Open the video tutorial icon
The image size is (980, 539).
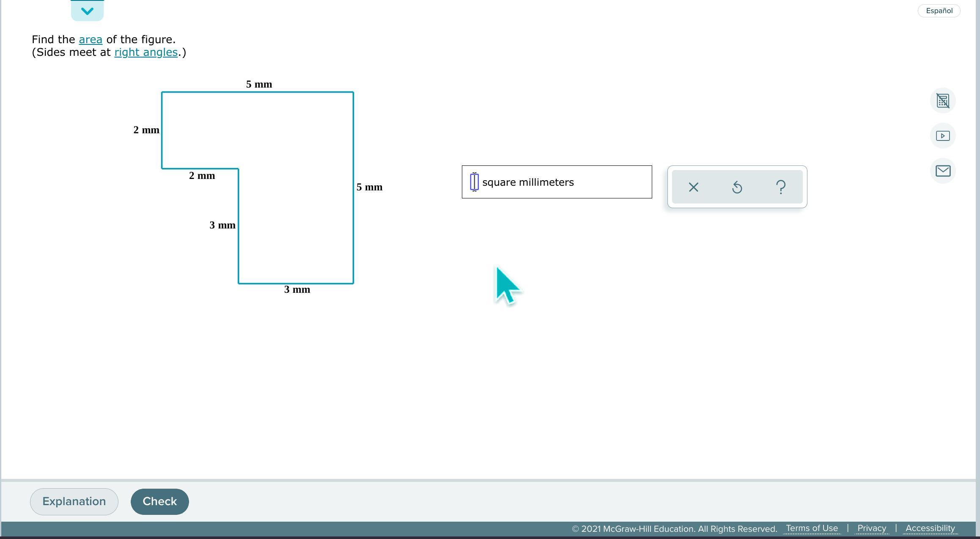(x=942, y=136)
